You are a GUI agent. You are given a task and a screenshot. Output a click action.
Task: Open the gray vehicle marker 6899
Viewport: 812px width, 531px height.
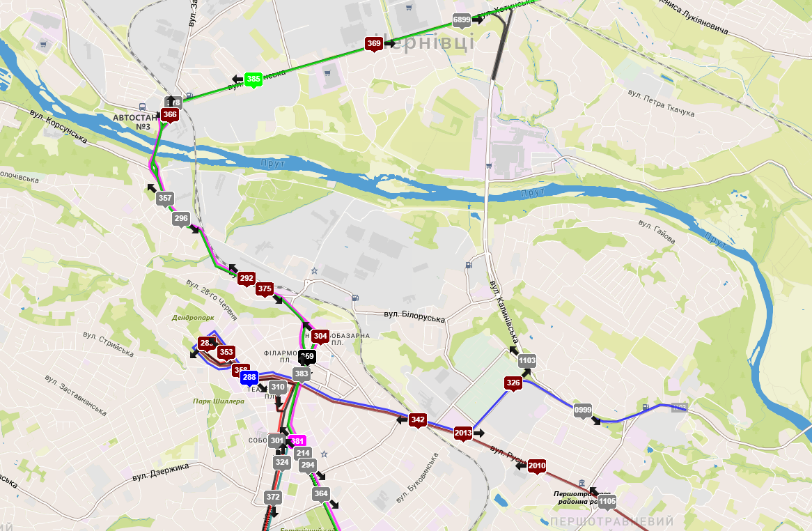tap(462, 20)
